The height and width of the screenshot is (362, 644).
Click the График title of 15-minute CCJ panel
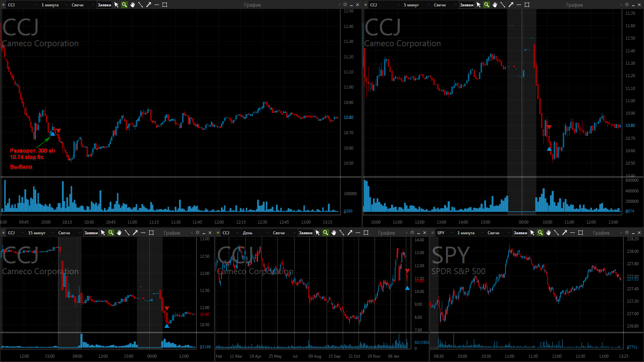tap(172, 233)
